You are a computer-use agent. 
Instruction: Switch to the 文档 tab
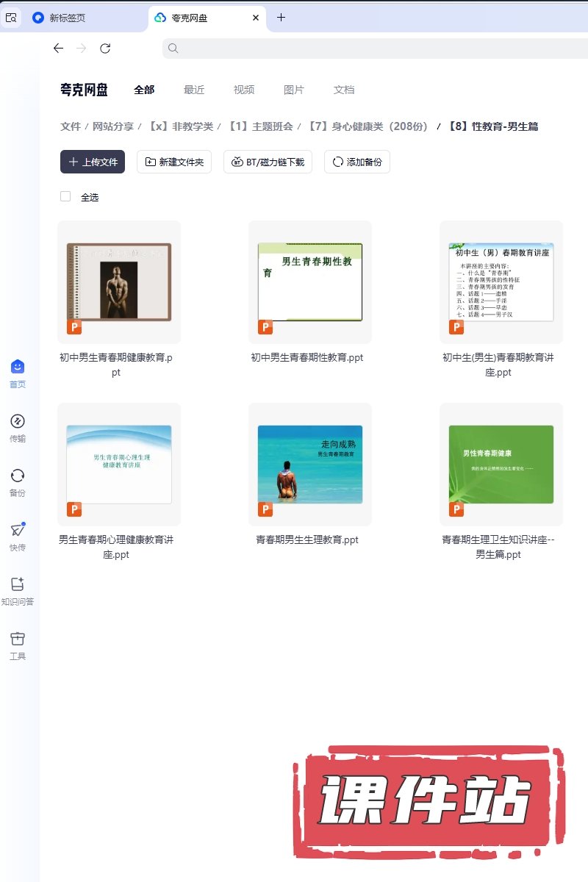(344, 90)
